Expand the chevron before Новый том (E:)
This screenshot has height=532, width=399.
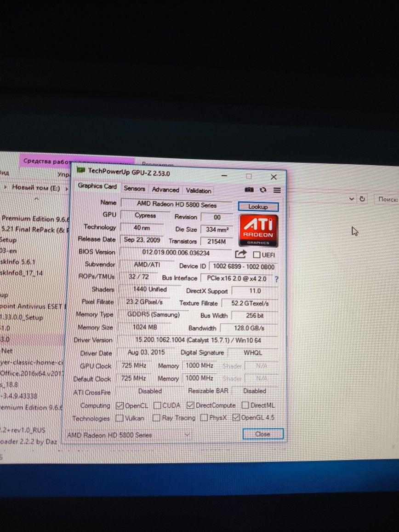click(5, 187)
